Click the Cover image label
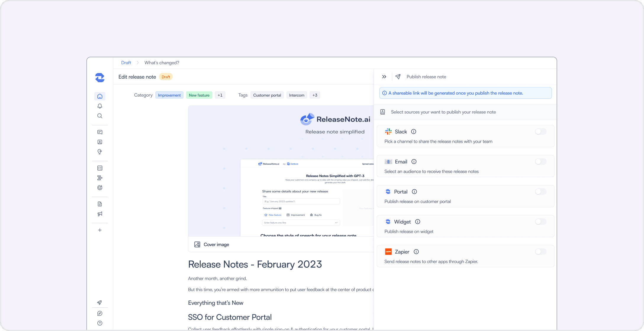 click(216, 244)
